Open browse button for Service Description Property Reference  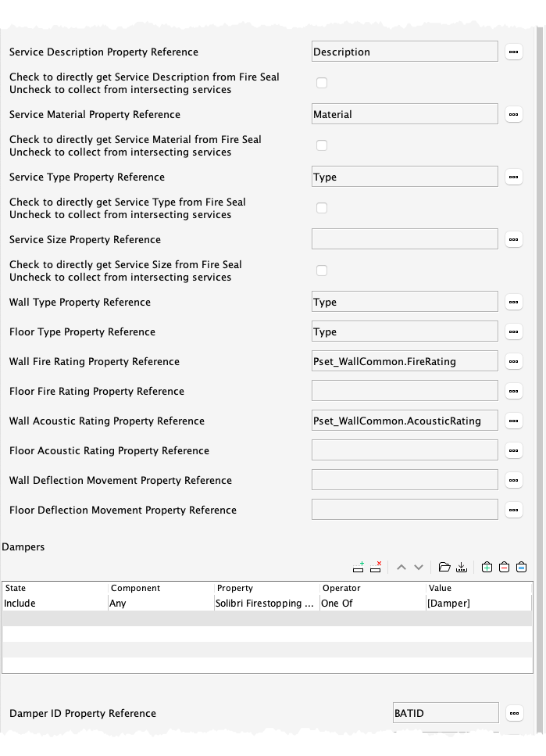coord(514,52)
